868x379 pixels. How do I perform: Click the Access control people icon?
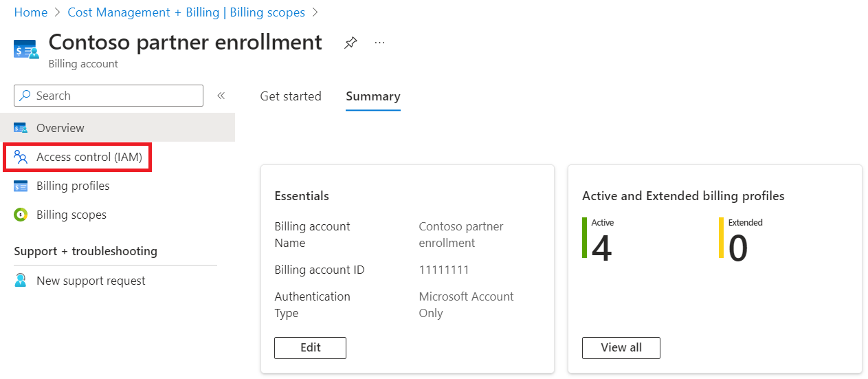(x=21, y=157)
